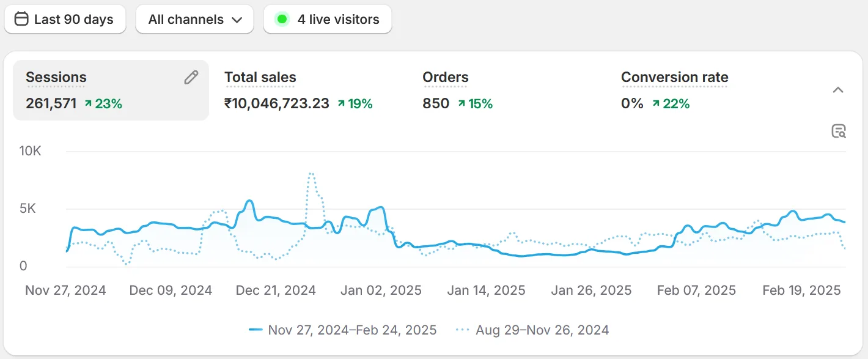868x359 pixels.
Task: Click the pencil edit icon on Sessions card
Action: point(191,77)
